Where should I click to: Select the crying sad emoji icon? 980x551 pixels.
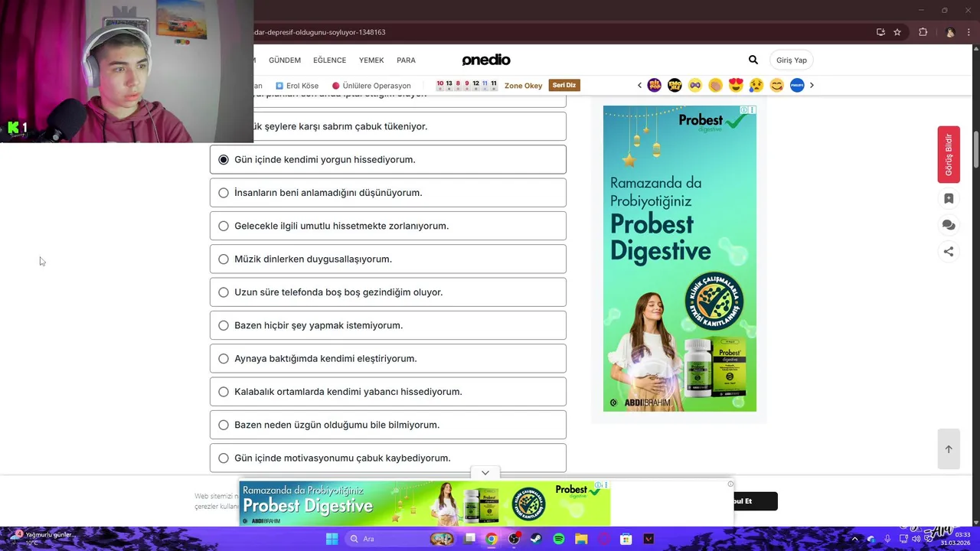756,85
